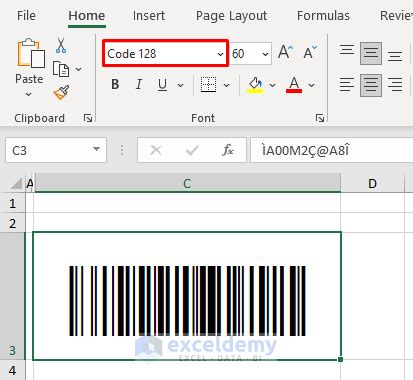Select row 3 header

tap(13, 296)
